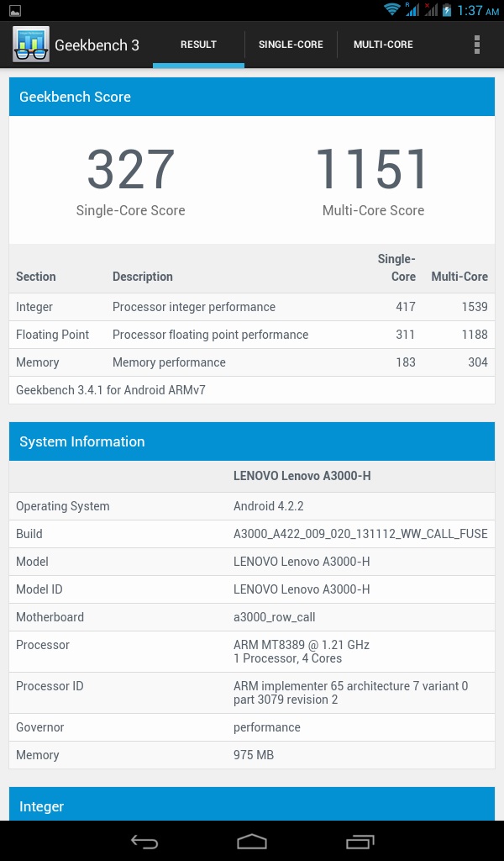This screenshot has height=861, width=504.
Task: Switch to the SINGLE-CORE tab
Action: coord(291,45)
